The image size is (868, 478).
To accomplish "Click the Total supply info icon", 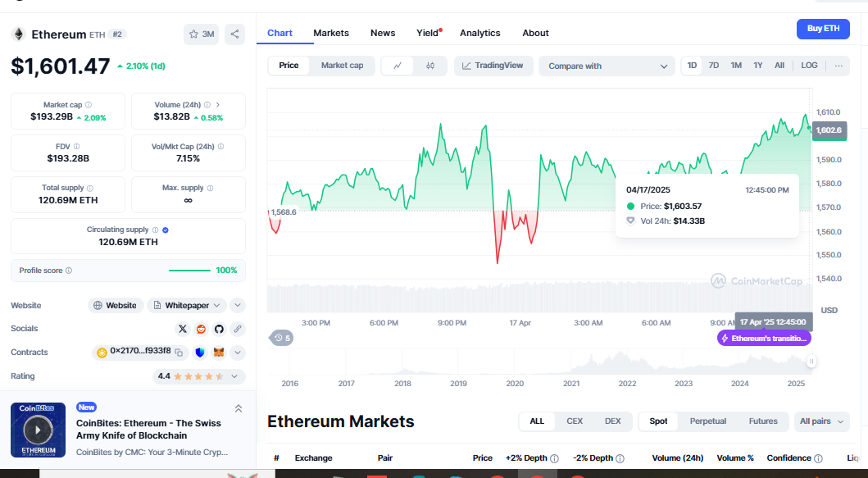I will click(90, 189).
